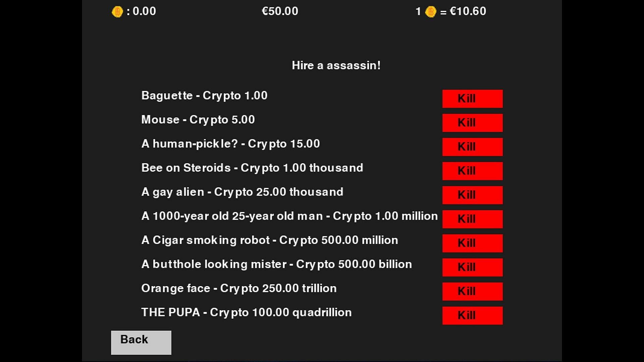This screenshot has width=644, height=362.
Task: Click Kill for the butthole looking mister
Action: pos(472,267)
